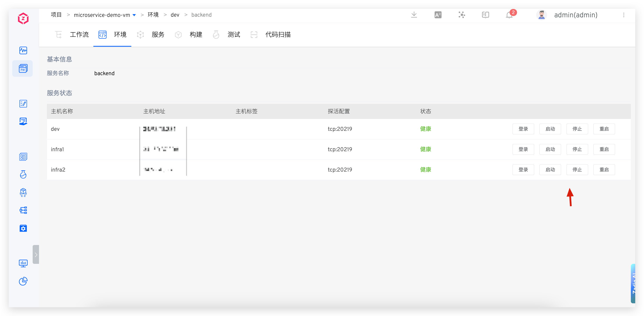Click the PM projects sidebar icon
The height and width of the screenshot is (316, 644).
coord(23,68)
